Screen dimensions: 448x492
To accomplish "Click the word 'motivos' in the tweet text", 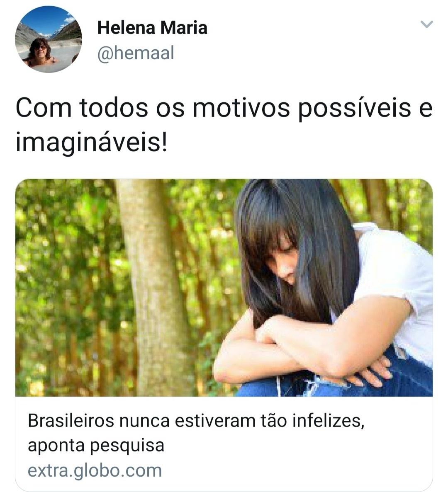I will click(241, 109).
